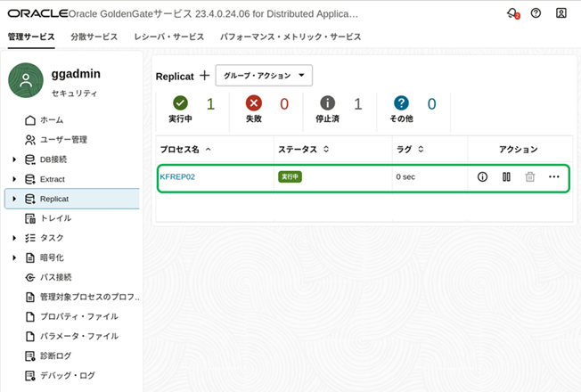Open details info icon for KFREP02
581x392 pixels.
tap(482, 176)
